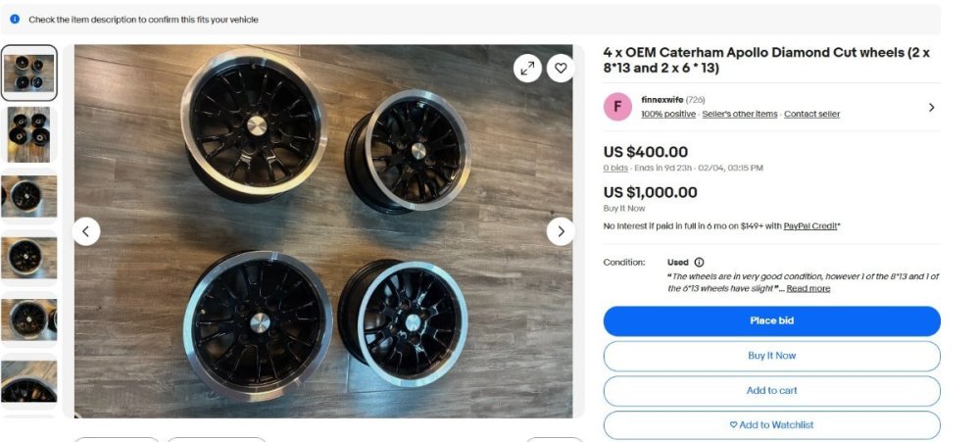Select the second wheel thumbnail
The width and height of the screenshot is (980, 442).
point(29,134)
